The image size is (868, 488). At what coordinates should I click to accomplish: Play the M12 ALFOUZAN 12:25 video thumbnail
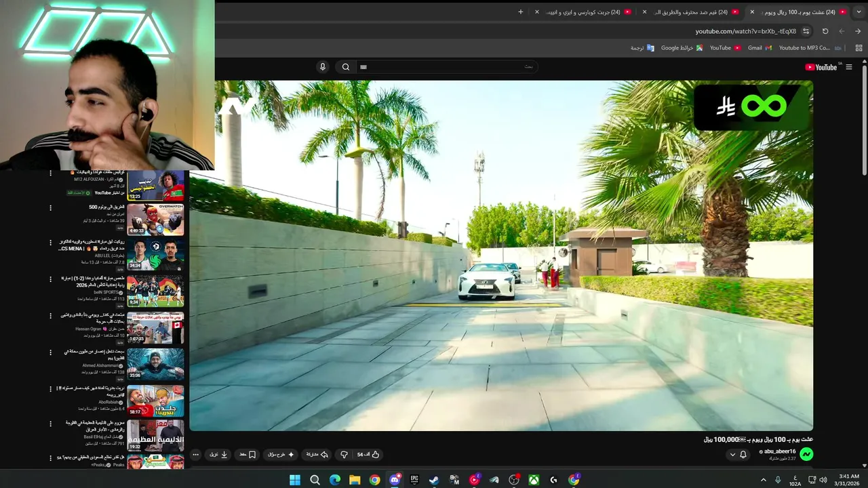pyautogui.click(x=155, y=186)
